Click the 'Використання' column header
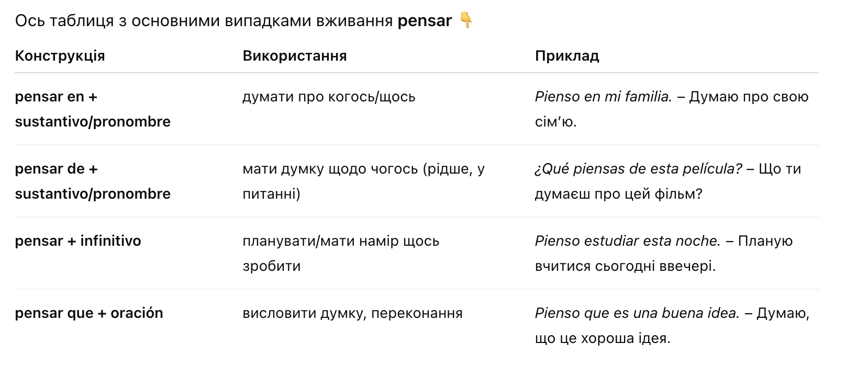868x366 pixels. click(294, 56)
